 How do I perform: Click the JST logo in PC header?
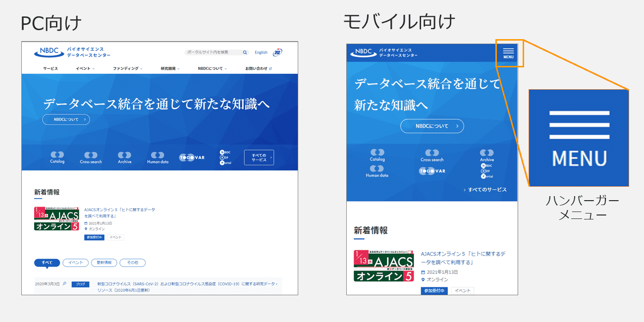pos(278,52)
